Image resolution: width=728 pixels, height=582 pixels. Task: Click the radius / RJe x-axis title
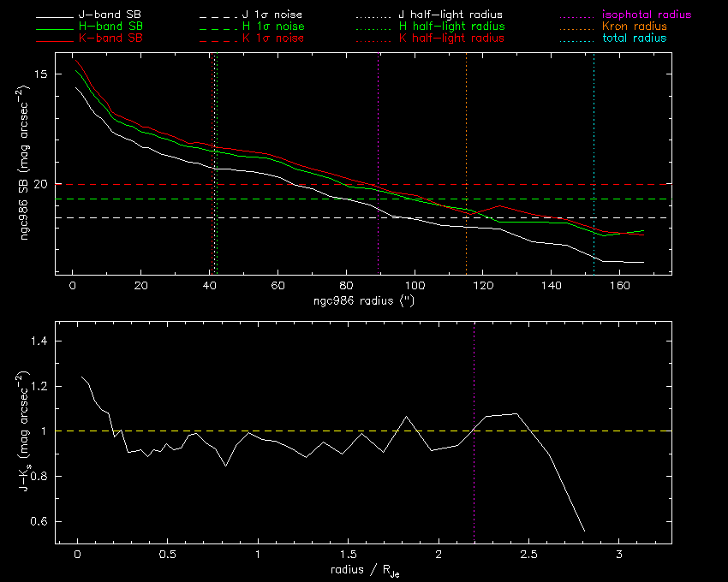pyautogui.click(x=363, y=571)
